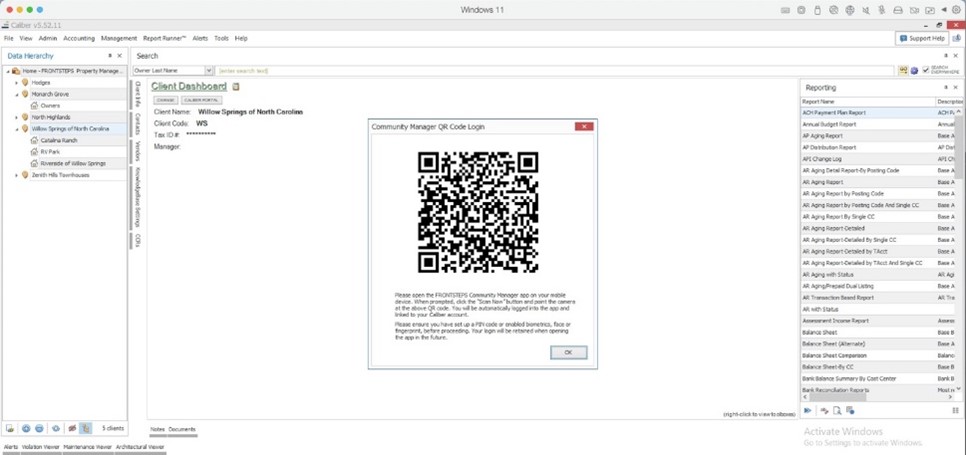Click into the search text field
This screenshot has height=455, width=966.
click(x=554, y=71)
